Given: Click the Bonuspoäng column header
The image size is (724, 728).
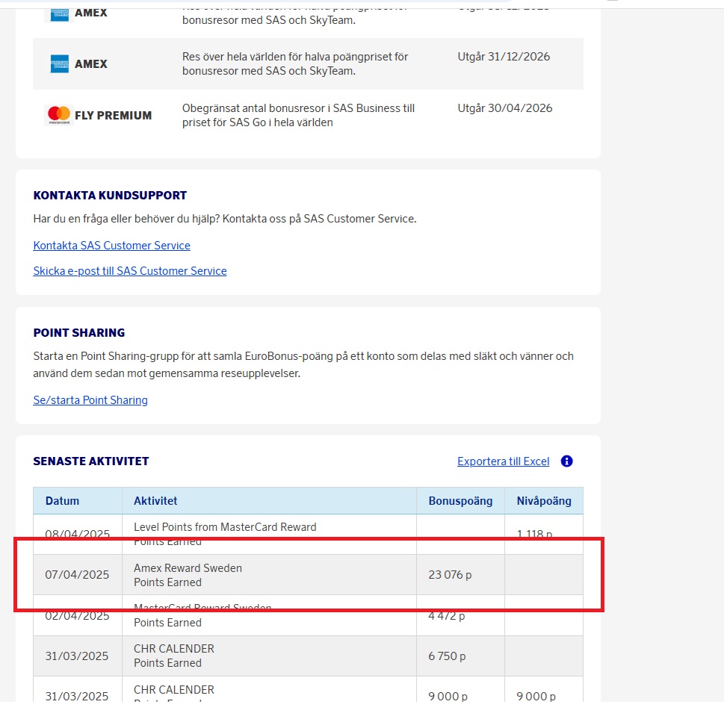Looking at the screenshot, I should (460, 501).
